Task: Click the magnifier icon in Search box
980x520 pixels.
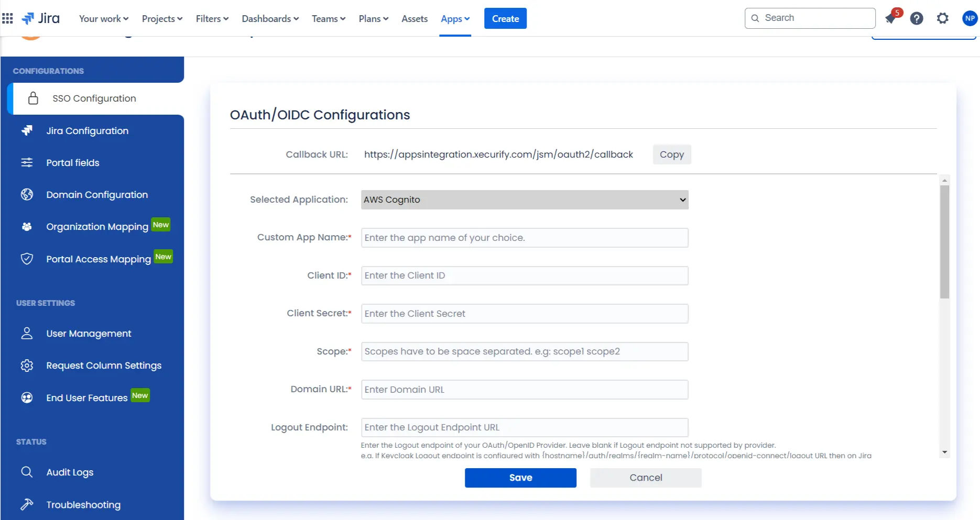Action: click(755, 18)
